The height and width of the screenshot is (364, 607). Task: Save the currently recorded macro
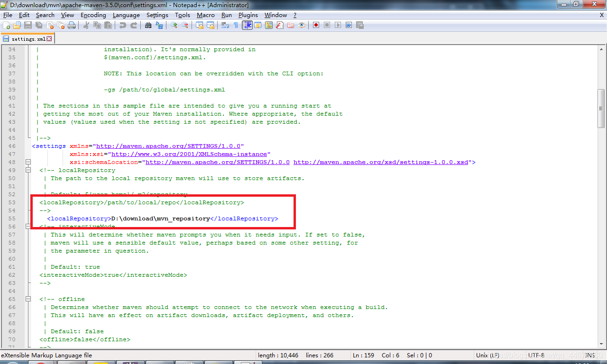tap(359, 25)
